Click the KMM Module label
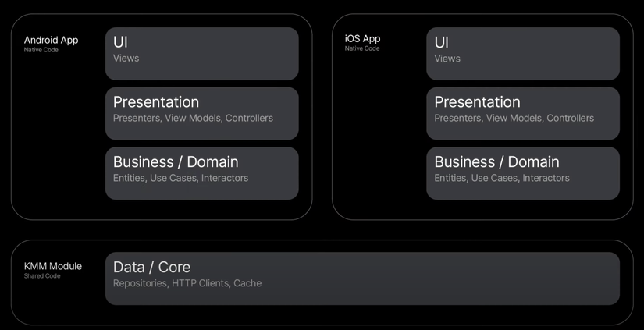This screenshot has height=330, width=644. coord(52,266)
